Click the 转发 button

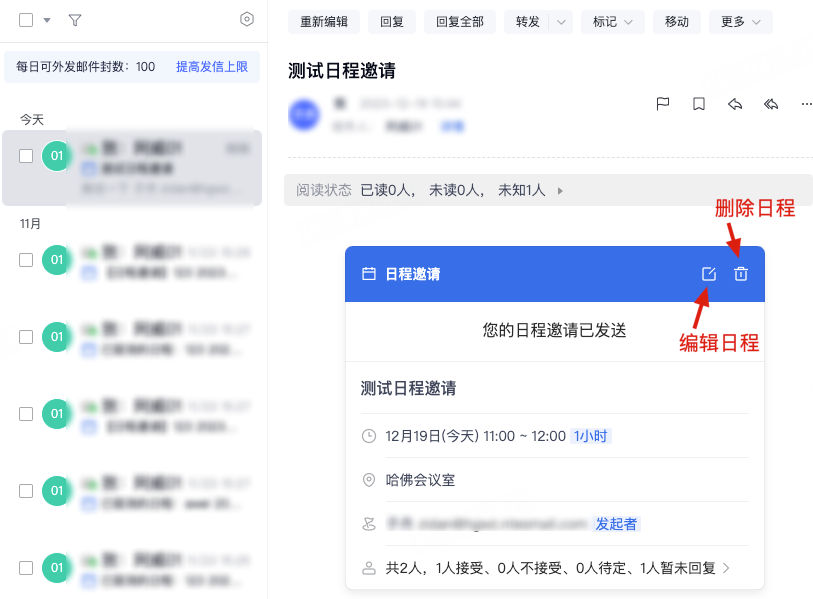pyautogui.click(x=527, y=22)
